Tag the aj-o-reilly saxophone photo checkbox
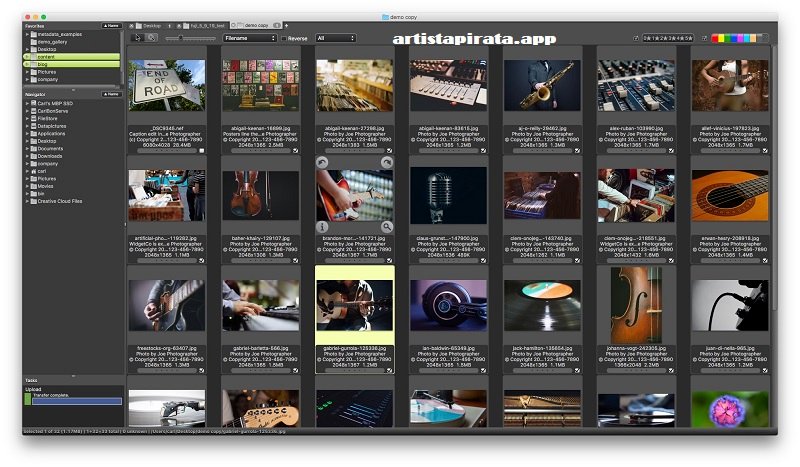This screenshot has height=467, width=800. point(577,151)
